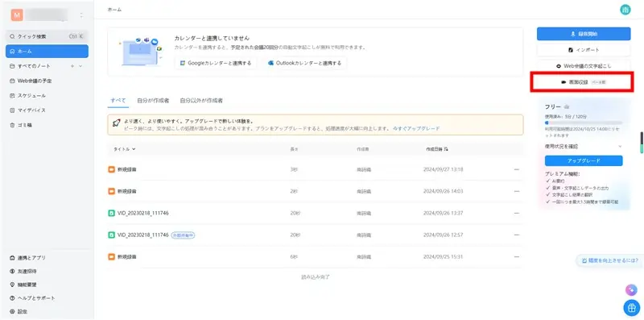Select ホーム in the sidebar
This screenshot has height=320, width=644.
click(x=47, y=52)
